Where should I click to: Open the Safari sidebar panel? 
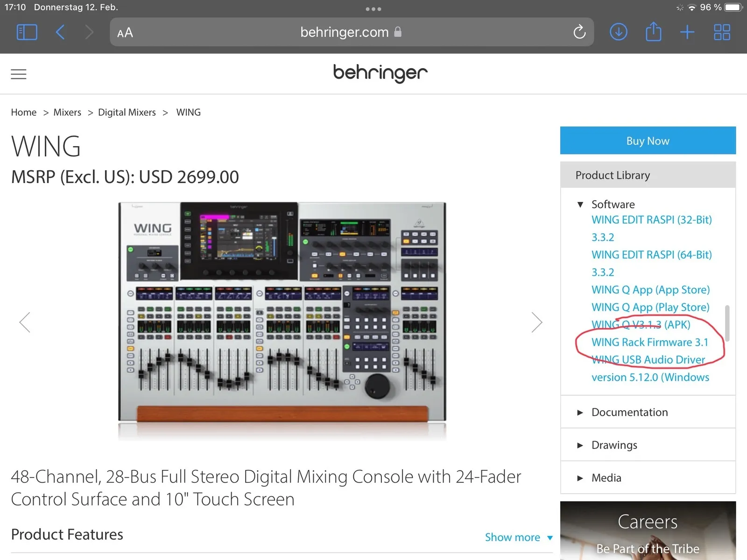point(27,32)
